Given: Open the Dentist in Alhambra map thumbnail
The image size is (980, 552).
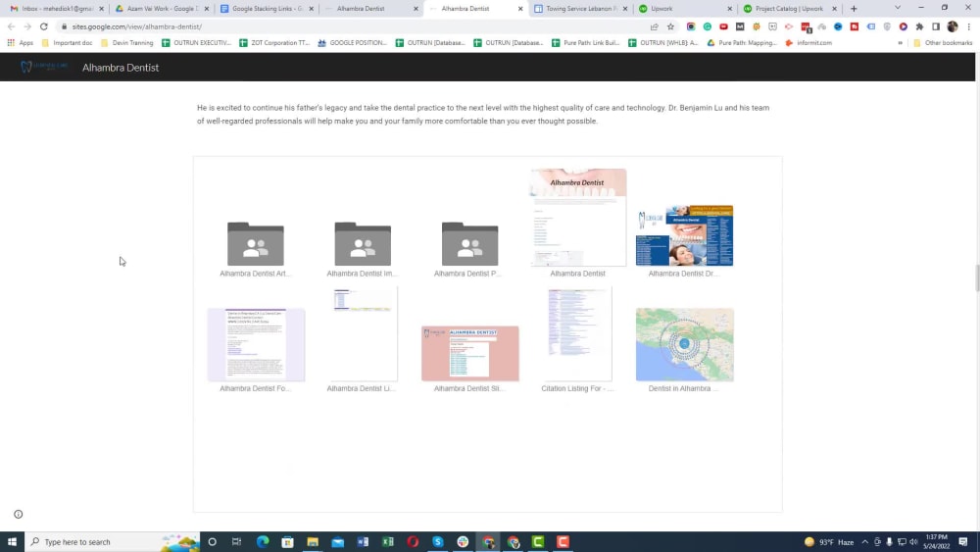Looking at the screenshot, I should pyautogui.click(x=684, y=344).
